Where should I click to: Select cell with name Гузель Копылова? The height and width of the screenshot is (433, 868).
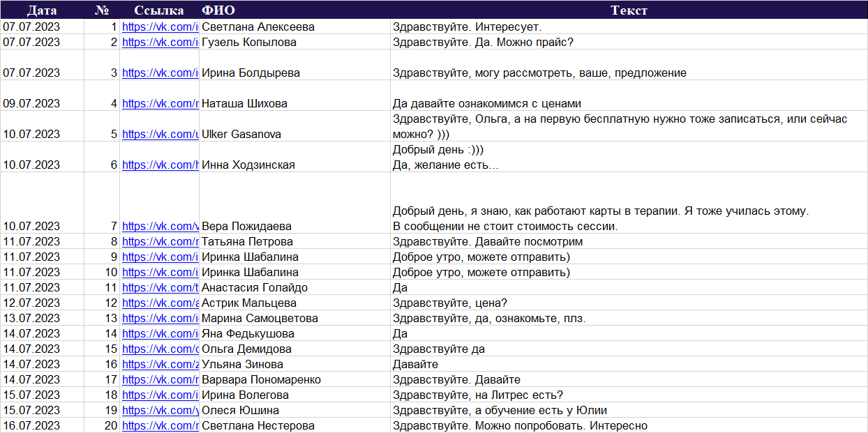tap(294, 42)
